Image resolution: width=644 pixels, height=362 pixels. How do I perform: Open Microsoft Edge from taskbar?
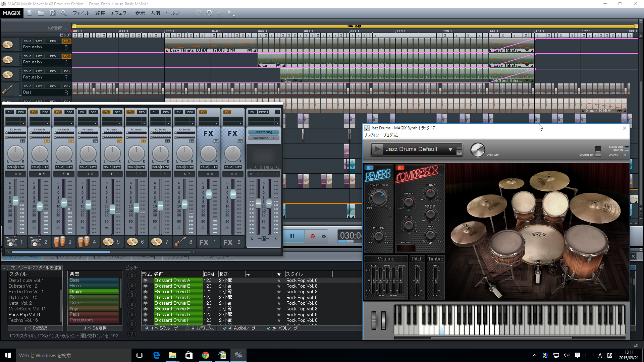pos(156,355)
